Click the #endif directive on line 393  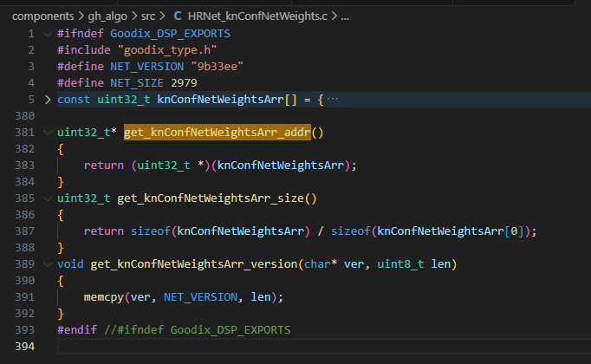[77, 330]
